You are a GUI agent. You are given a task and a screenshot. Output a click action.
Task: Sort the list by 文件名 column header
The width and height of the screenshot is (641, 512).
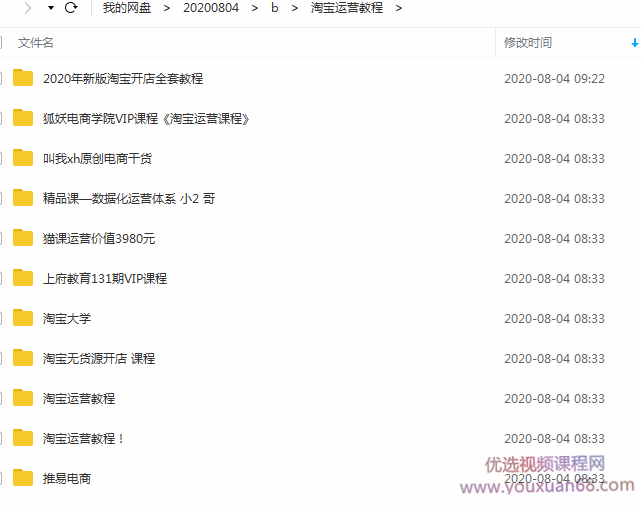[x=36, y=43]
